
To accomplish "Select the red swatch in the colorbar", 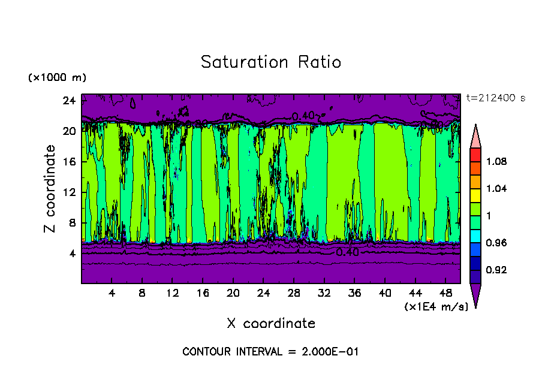I will pyautogui.click(x=475, y=154).
